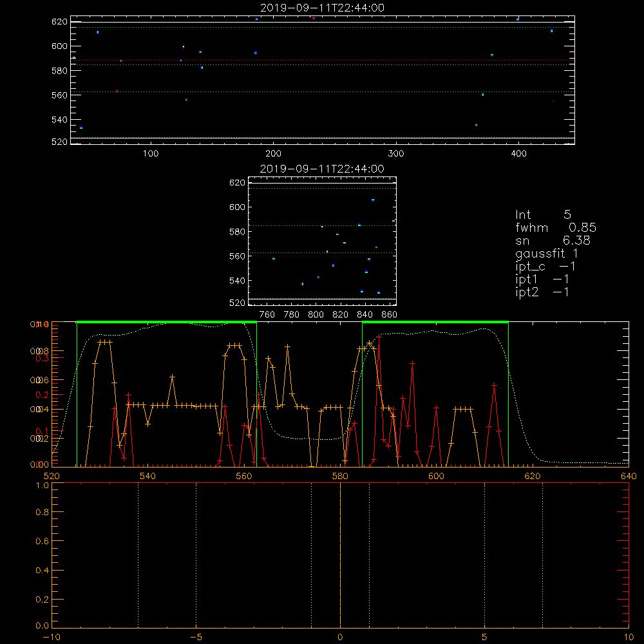The image size is (644, 644).
Task: Click x-axis label 300 on top scatter plot
Action: click(396, 154)
